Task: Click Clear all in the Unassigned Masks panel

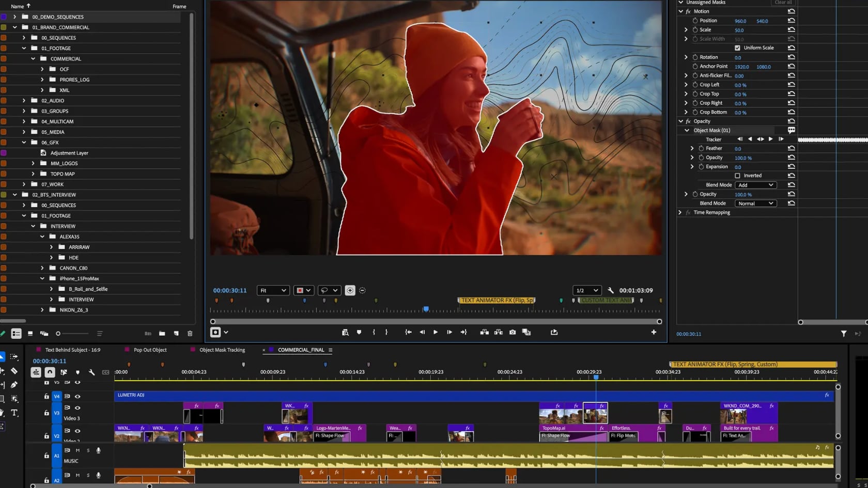Action: (x=783, y=3)
